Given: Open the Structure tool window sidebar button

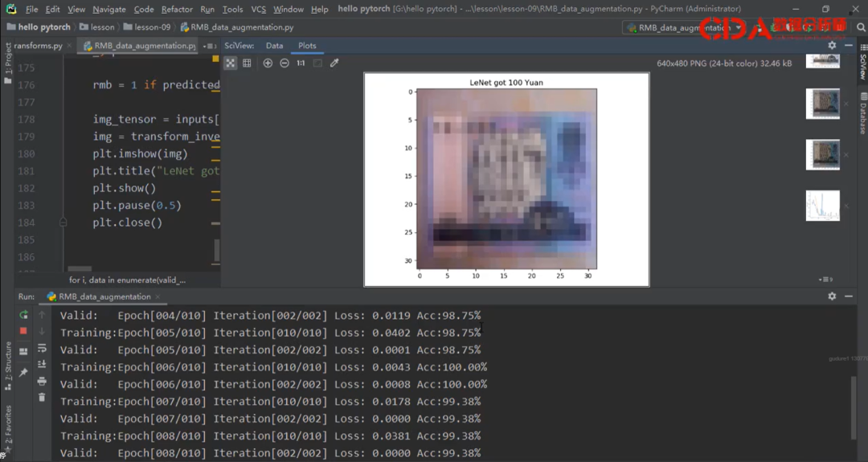Looking at the screenshot, I should [x=8, y=365].
